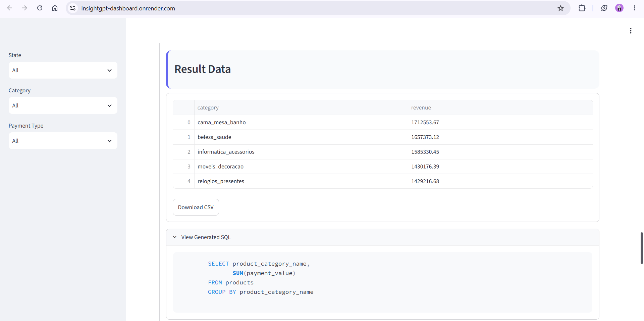Click revenue value 1430176.39
Viewport: 644px width, 321px height.
pyautogui.click(x=500, y=167)
